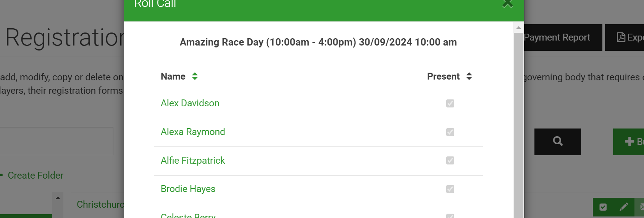Click the pencil edit icon
This screenshot has width=644, height=218.
tap(624, 207)
